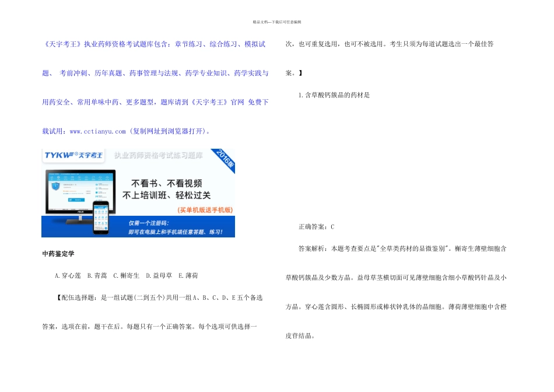This screenshot has width=554, height=392.
Task: Click the 正确答案：C line
Action: 316,227
